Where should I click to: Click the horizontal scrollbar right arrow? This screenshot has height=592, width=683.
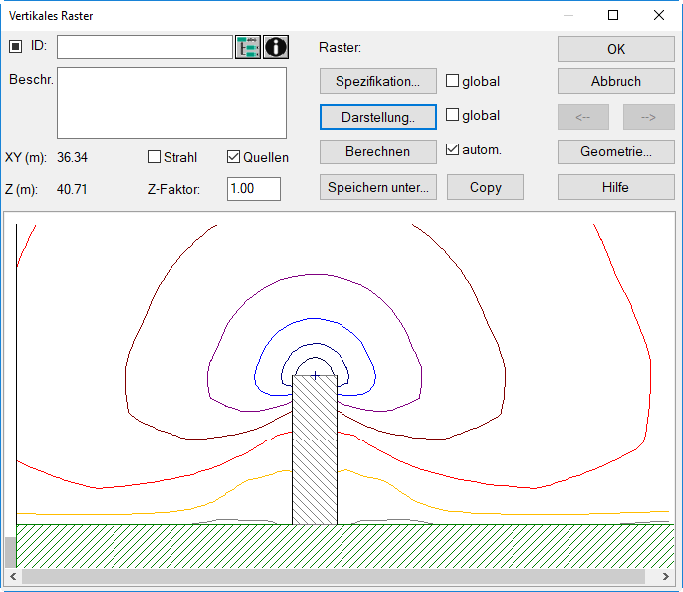click(x=666, y=576)
